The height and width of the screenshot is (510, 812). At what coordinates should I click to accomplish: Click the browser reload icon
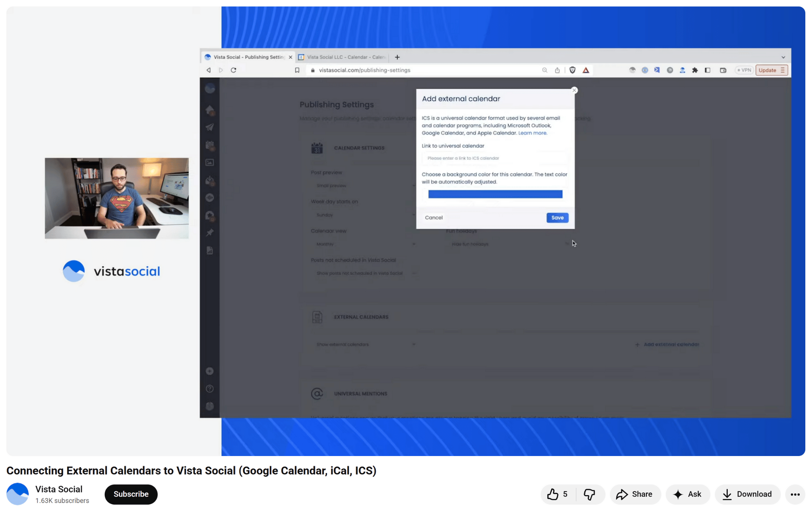pos(234,70)
